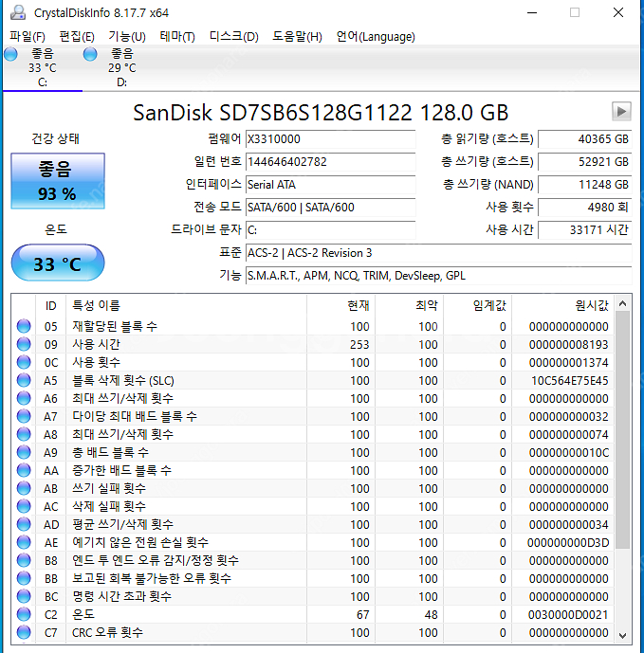
Task: Select the C: drive tab at 33 °C
Action: point(42,67)
